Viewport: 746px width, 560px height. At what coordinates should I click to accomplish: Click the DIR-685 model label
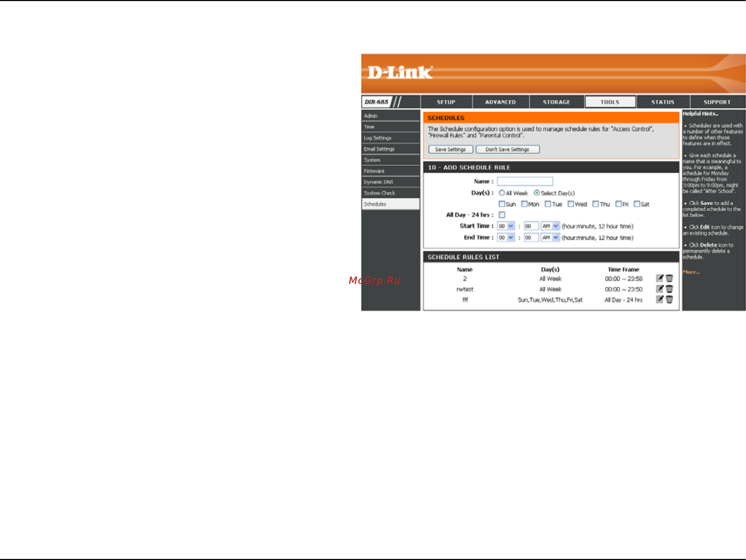[376, 102]
